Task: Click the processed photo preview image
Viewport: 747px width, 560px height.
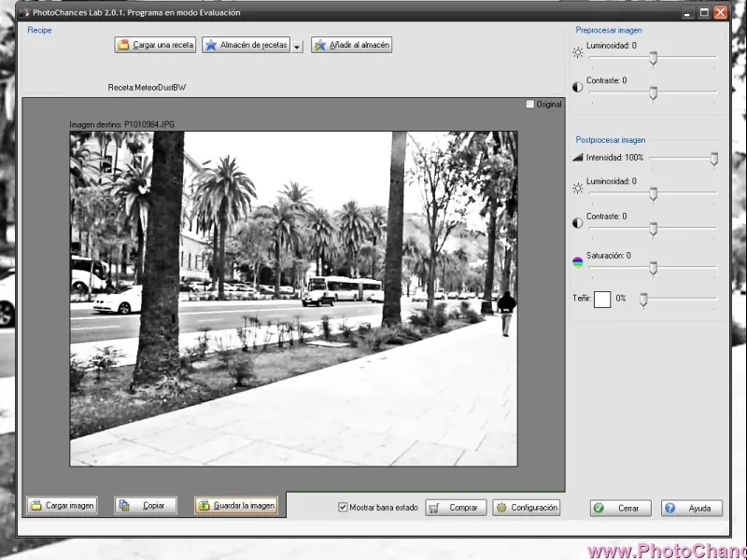Action: click(x=293, y=298)
